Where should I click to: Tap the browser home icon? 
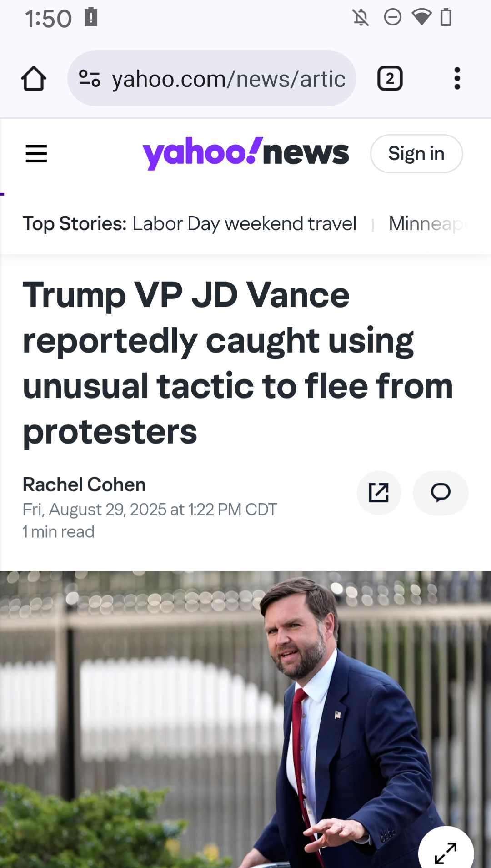coord(34,79)
